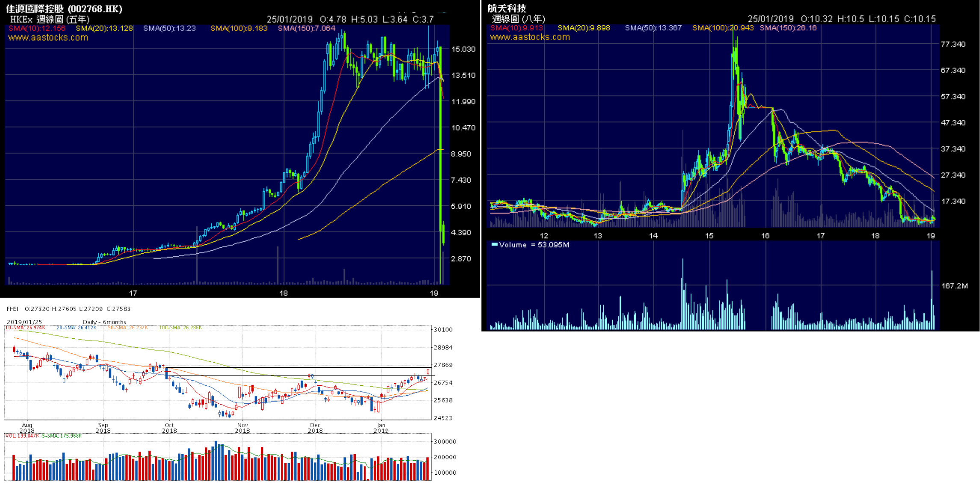Click the 100-SMA: 26.286K green label
The image size is (980, 485).
[x=180, y=328]
